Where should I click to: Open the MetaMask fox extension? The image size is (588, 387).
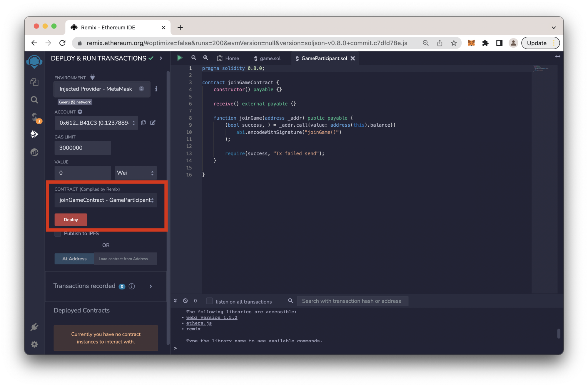[x=471, y=43]
